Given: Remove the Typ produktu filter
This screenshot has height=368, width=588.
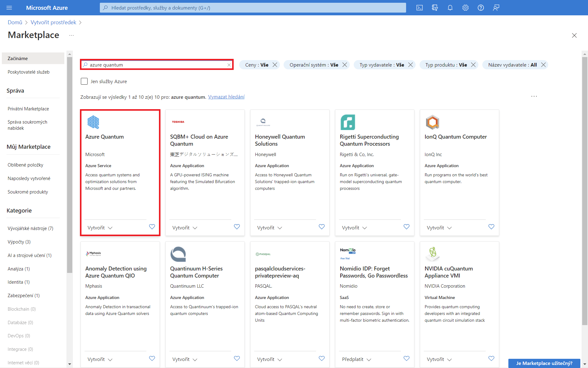Looking at the screenshot, I should (x=473, y=65).
